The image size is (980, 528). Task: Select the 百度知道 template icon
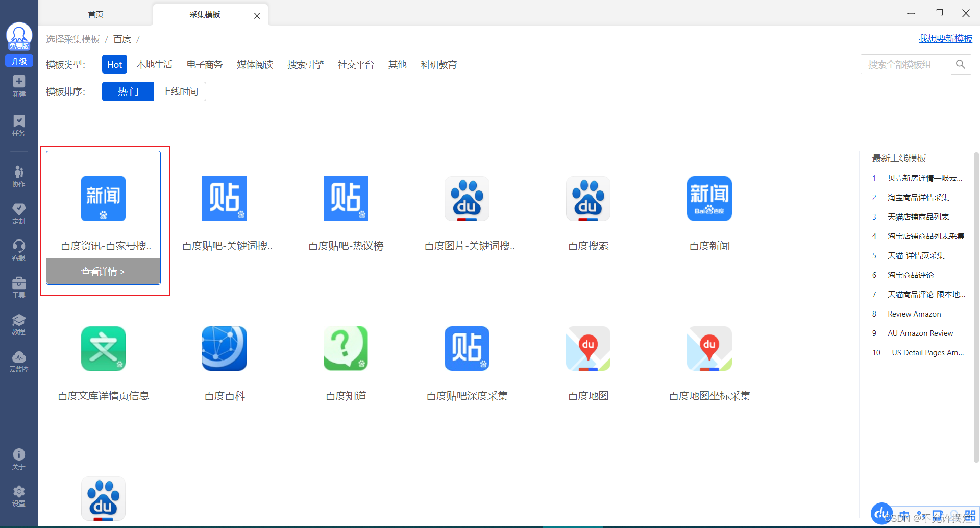coord(346,349)
